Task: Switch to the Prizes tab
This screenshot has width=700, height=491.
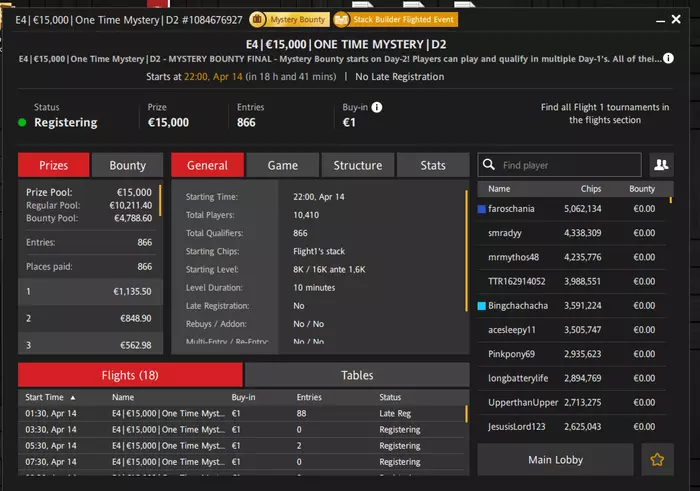Action: click(54, 165)
